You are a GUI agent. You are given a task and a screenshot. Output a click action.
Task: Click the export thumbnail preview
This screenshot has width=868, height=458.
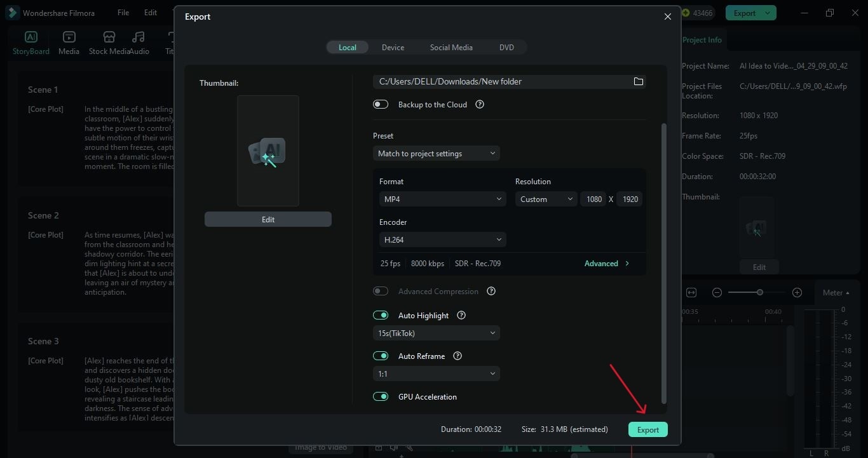coord(268,151)
